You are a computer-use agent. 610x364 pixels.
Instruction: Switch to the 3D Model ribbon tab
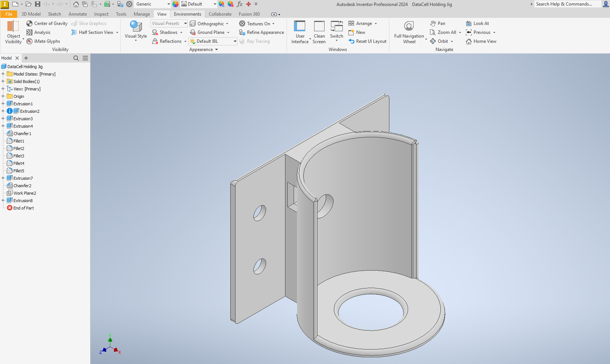(31, 14)
